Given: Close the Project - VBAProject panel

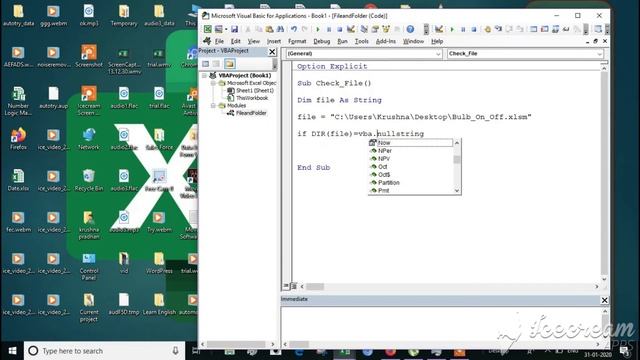Looking at the screenshot, I should (x=272, y=52).
